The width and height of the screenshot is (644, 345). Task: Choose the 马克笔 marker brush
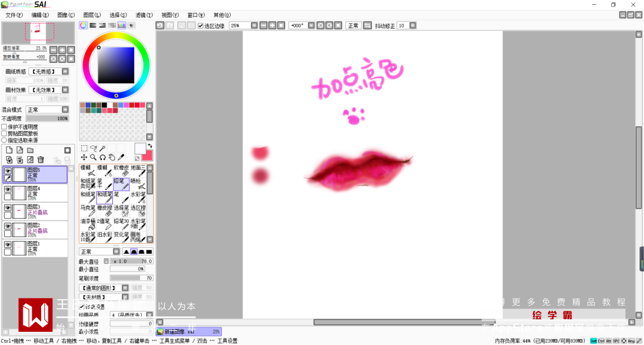click(88, 210)
